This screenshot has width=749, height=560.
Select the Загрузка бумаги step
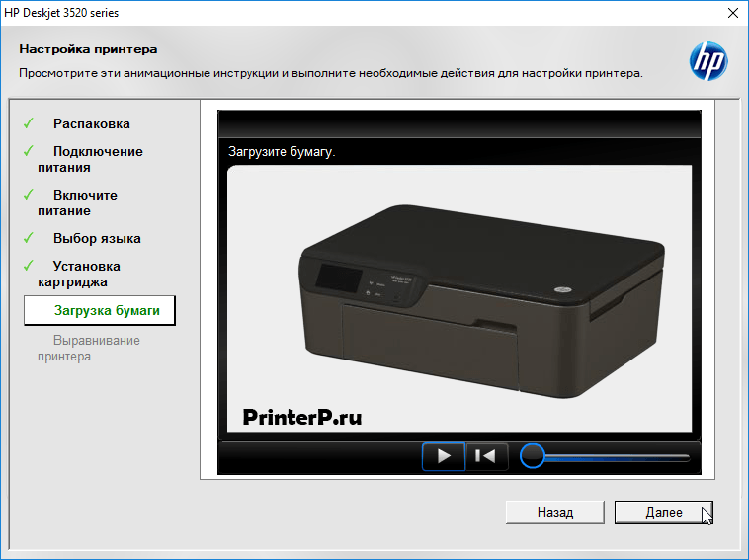click(x=100, y=311)
